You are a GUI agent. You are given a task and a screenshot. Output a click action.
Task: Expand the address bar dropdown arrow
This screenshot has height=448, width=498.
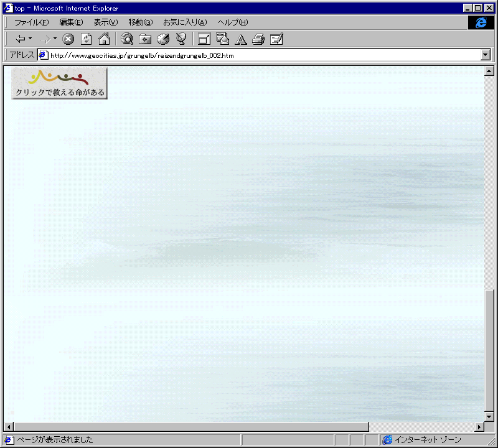486,55
